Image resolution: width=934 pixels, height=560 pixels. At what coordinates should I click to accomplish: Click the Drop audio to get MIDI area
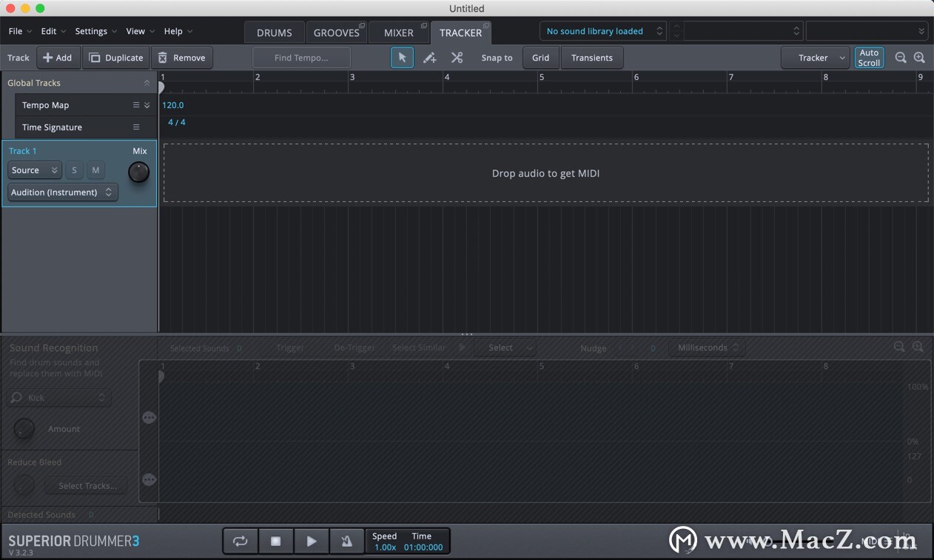(x=546, y=173)
